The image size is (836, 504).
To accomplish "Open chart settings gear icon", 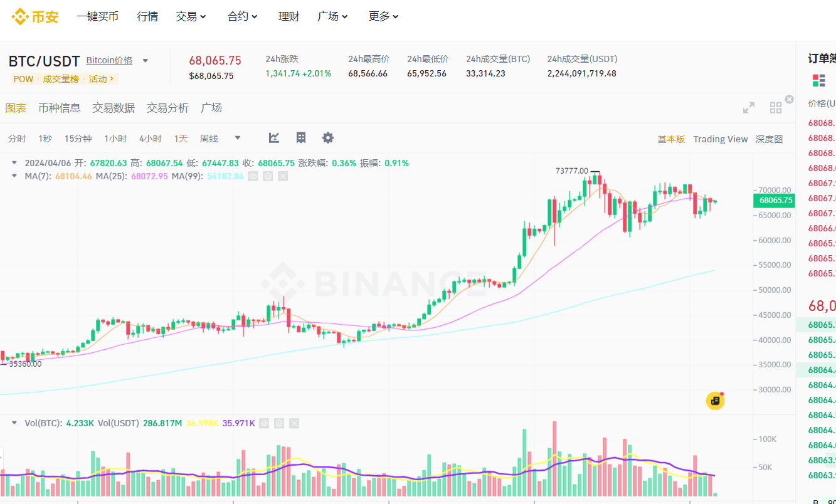I will [x=328, y=138].
